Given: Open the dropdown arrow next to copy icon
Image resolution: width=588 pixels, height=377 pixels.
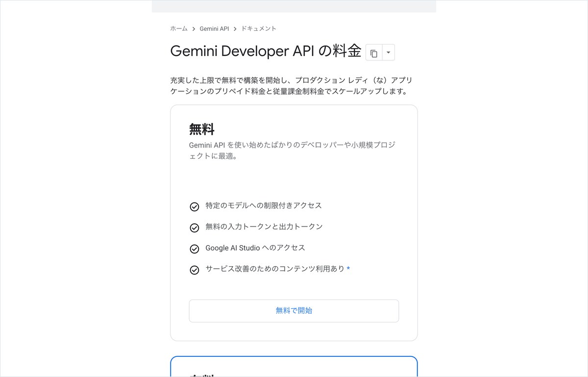Looking at the screenshot, I should coord(389,52).
